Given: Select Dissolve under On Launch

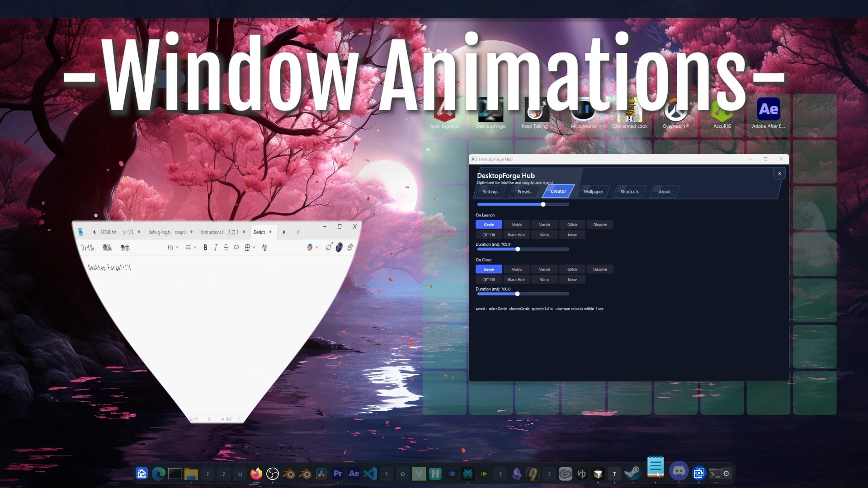Looking at the screenshot, I should [x=600, y=225].
